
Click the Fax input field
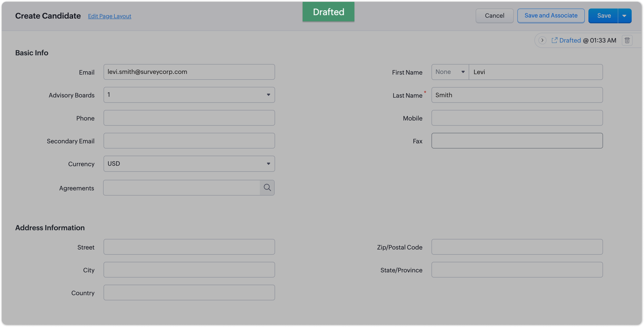click(x=517, y=141)
